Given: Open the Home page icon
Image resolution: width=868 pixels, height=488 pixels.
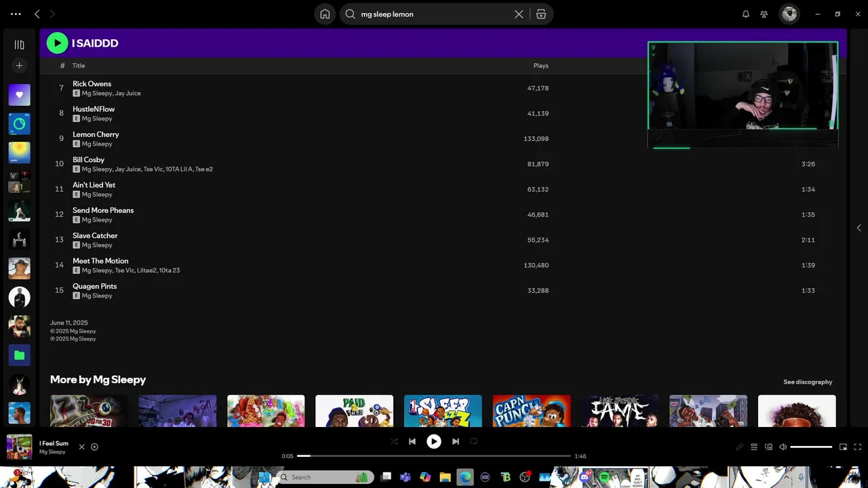Looking at the screenshot, I should pos(325,14).
